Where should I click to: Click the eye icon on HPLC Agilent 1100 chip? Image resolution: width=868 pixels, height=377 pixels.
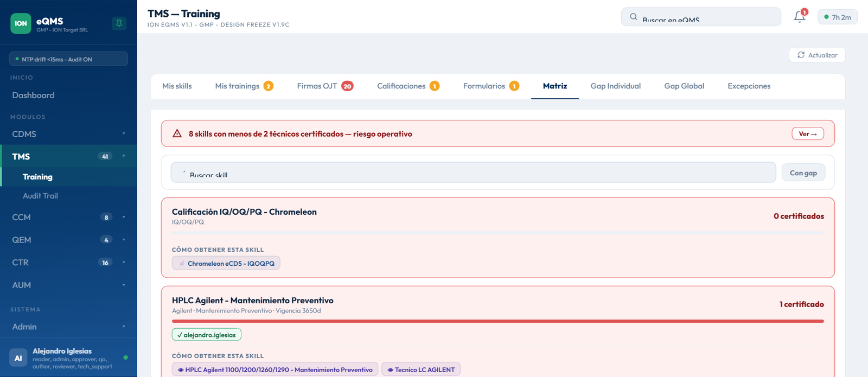(x=181, y=370)
